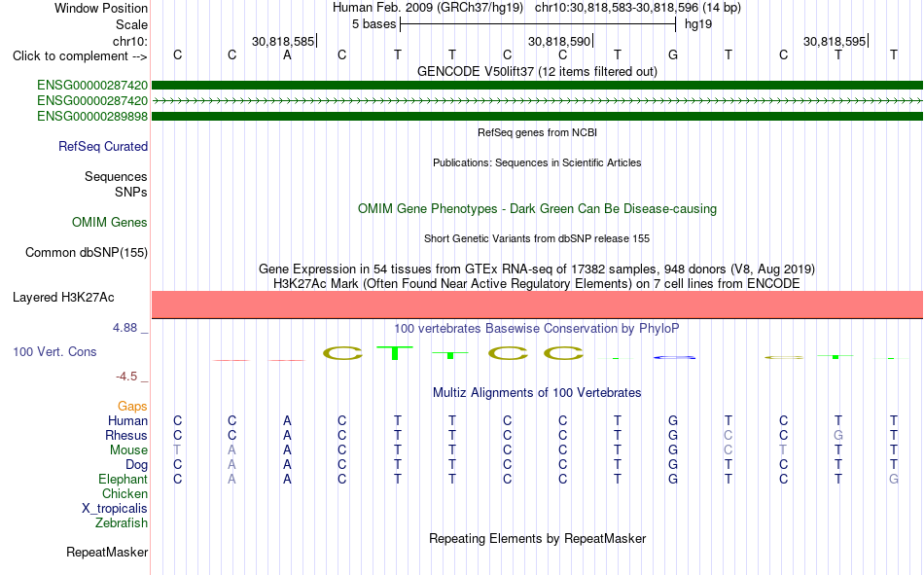Click the 'Click to complement -->' label
Viewport: 924px width, 575px height.
[x=80, y=56]
